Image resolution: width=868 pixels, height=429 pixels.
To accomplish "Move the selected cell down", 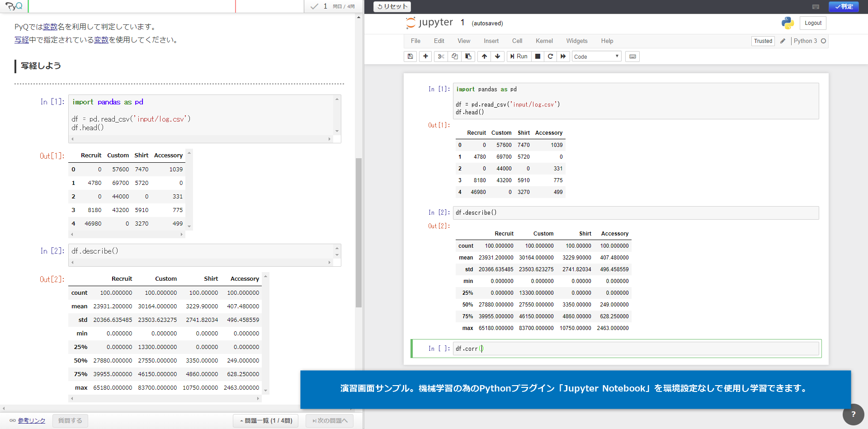I will click(498, 57).
